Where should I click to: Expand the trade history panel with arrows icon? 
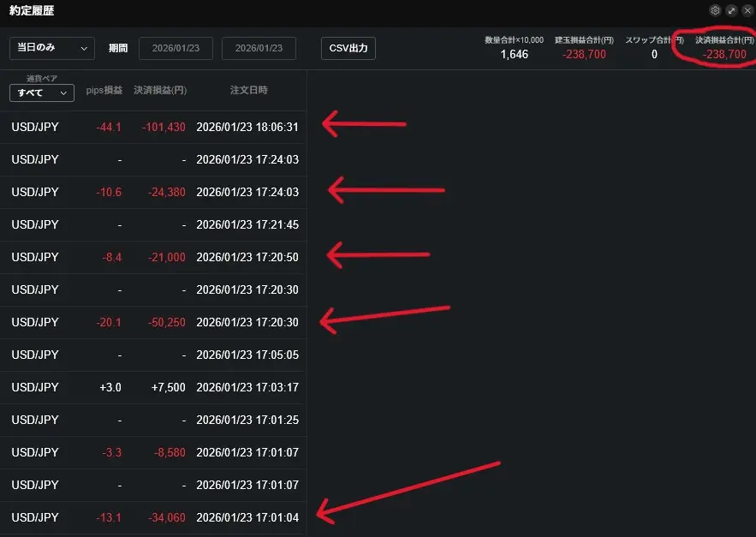coord(731,10)
